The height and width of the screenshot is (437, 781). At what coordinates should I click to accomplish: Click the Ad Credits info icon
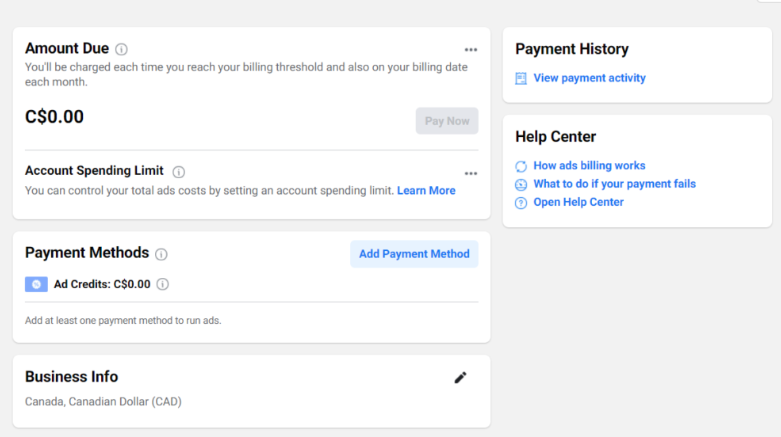click(162, 284)
